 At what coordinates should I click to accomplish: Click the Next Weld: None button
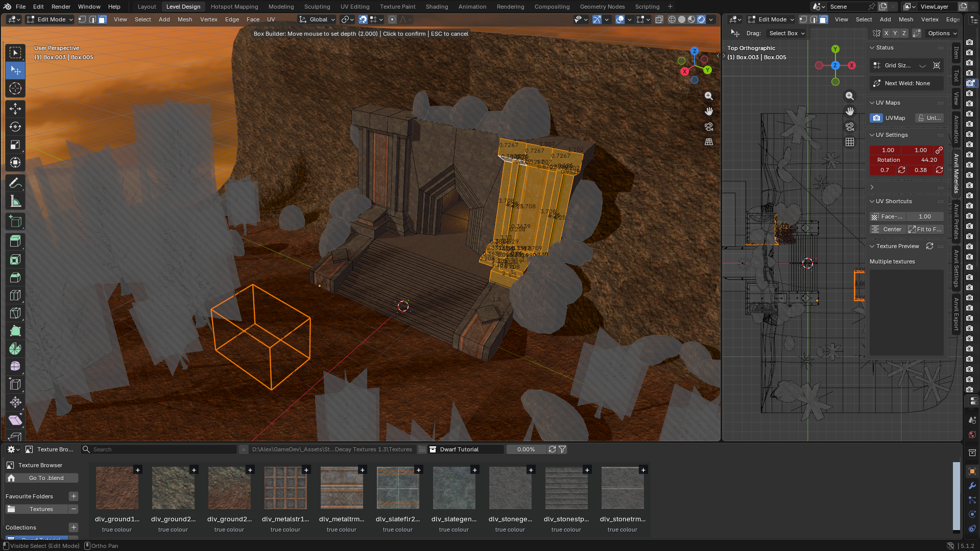click(906, 83)
